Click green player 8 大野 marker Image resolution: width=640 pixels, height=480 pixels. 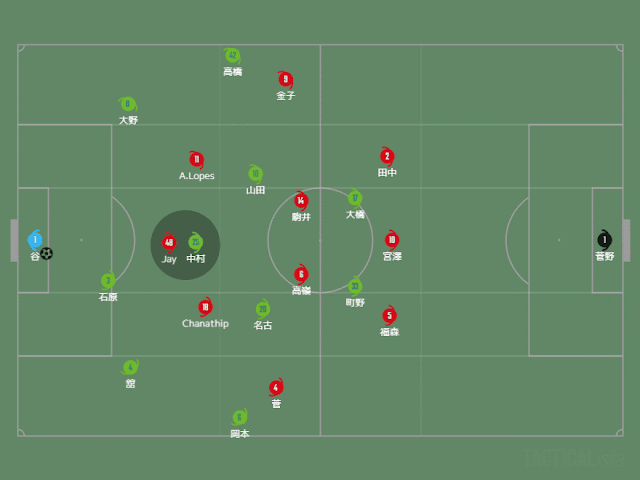[128, 104]
